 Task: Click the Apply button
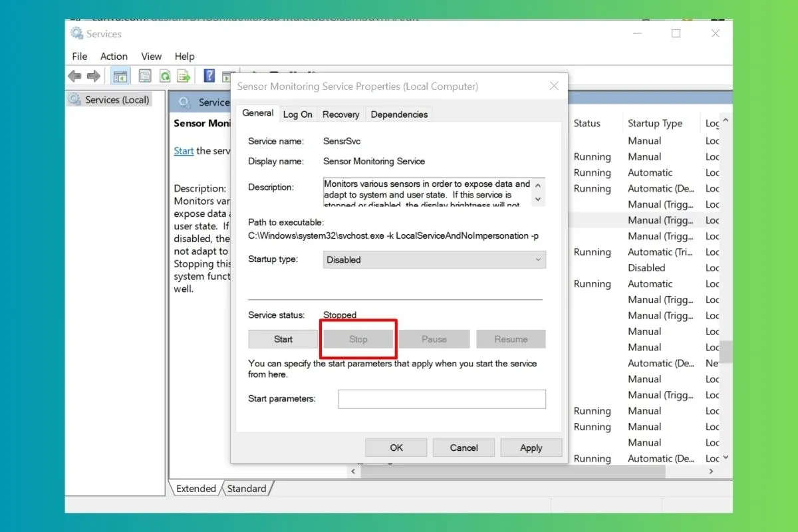coord(531,448)
